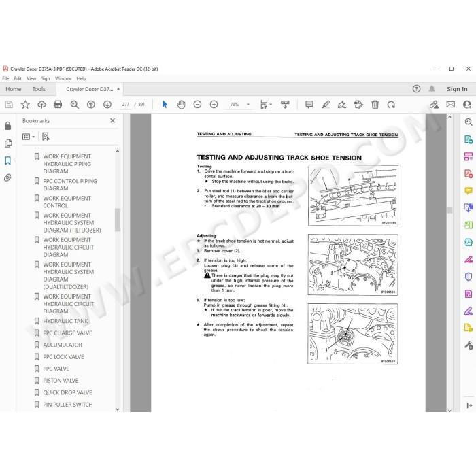Open the Sign menu

point(46,78)
